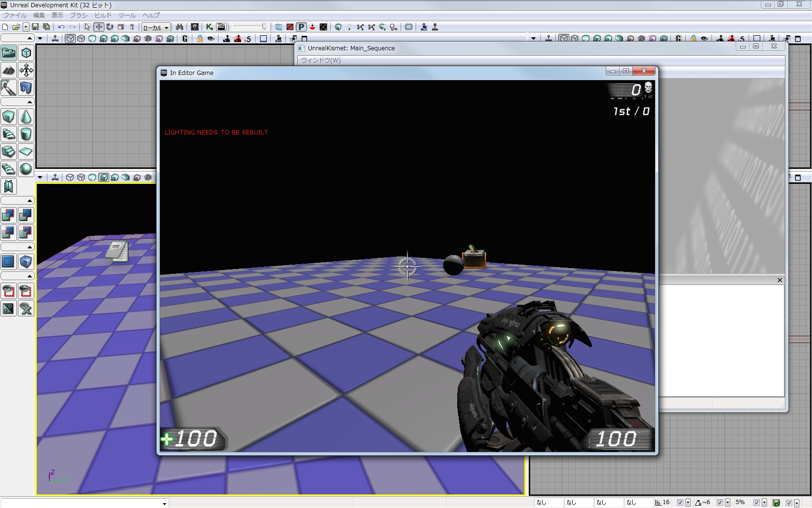Viewport: 812px width, 508px height.
Task: Toggle the translate widget mode
Action: [x=99, y=27]
